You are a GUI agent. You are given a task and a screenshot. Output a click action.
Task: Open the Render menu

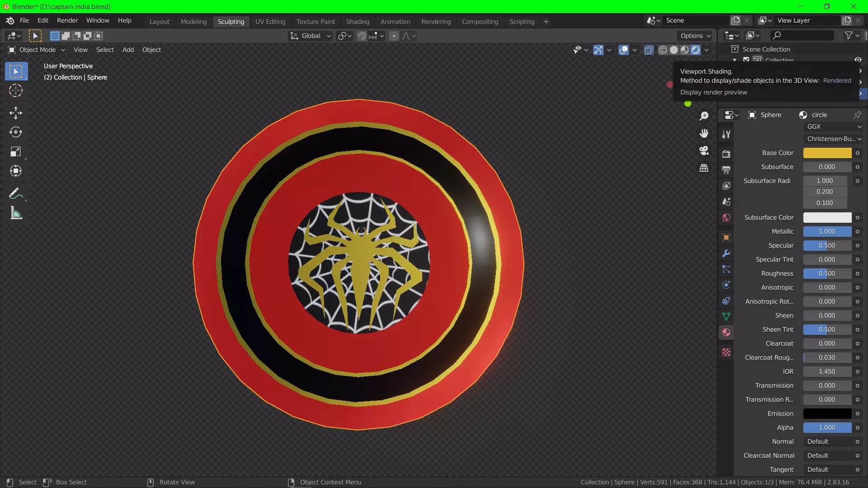click(67, 20)
